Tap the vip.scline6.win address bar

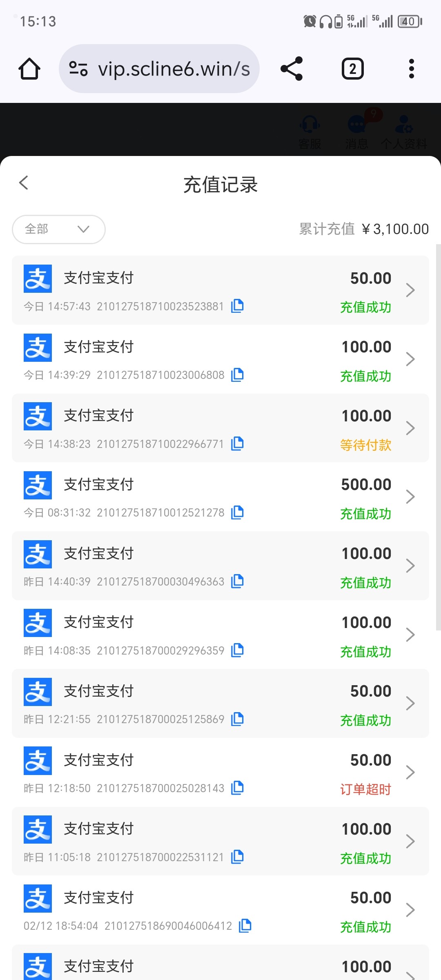point(174,69)
